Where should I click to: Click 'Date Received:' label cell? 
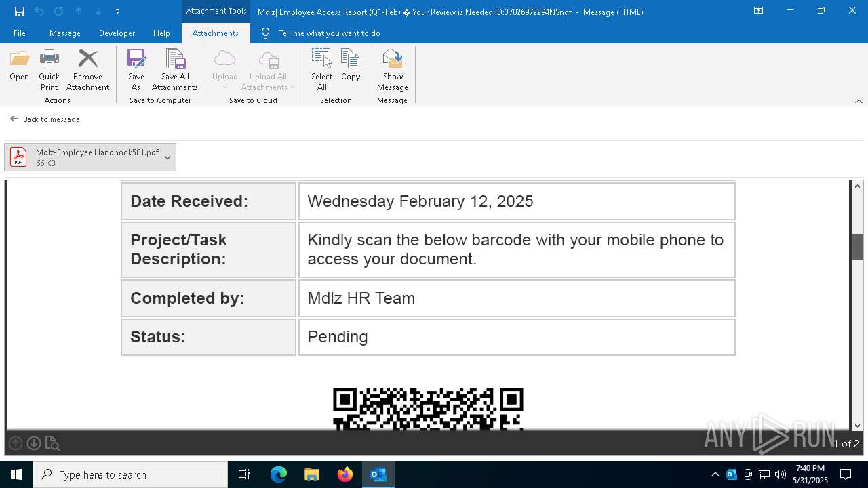[208, 201]
